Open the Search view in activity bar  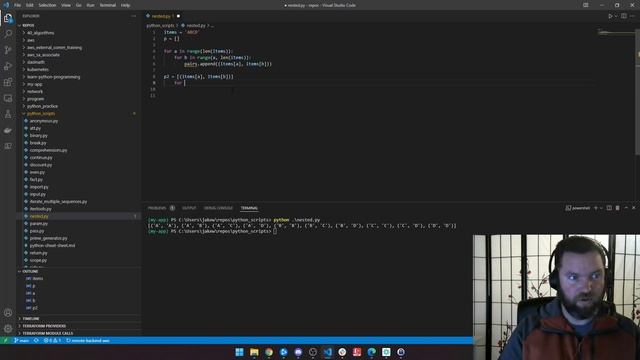click(x=8, y=34)
